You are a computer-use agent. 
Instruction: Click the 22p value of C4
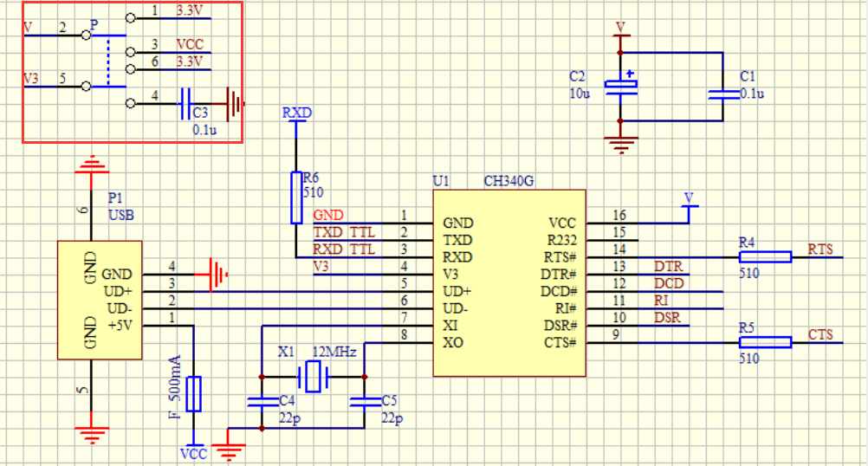pos(290,417)
